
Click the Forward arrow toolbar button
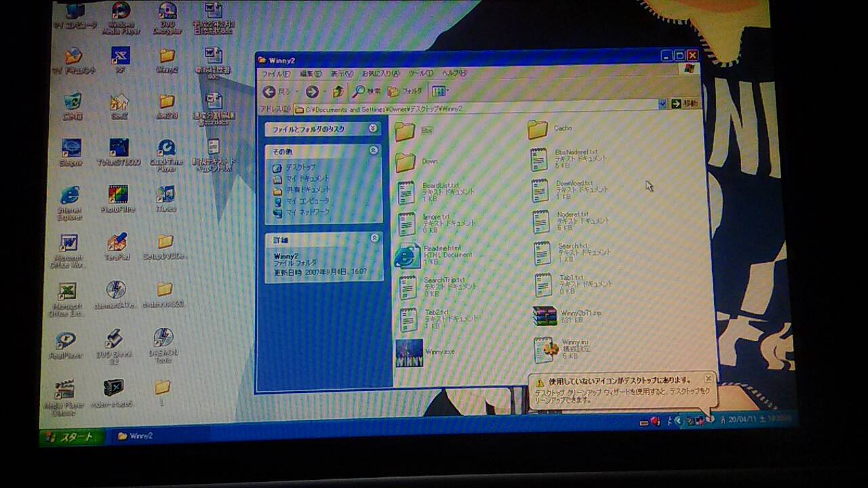point(312,91)
